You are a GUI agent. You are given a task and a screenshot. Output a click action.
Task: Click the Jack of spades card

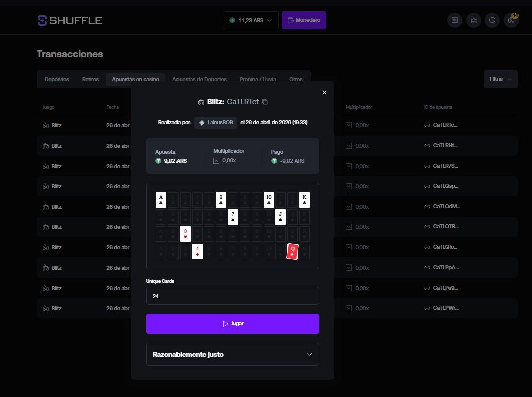(280, 217)
